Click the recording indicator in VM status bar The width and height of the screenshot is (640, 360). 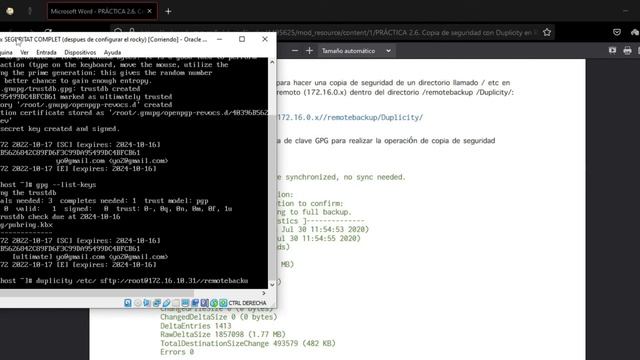click(x=195, y=303)
